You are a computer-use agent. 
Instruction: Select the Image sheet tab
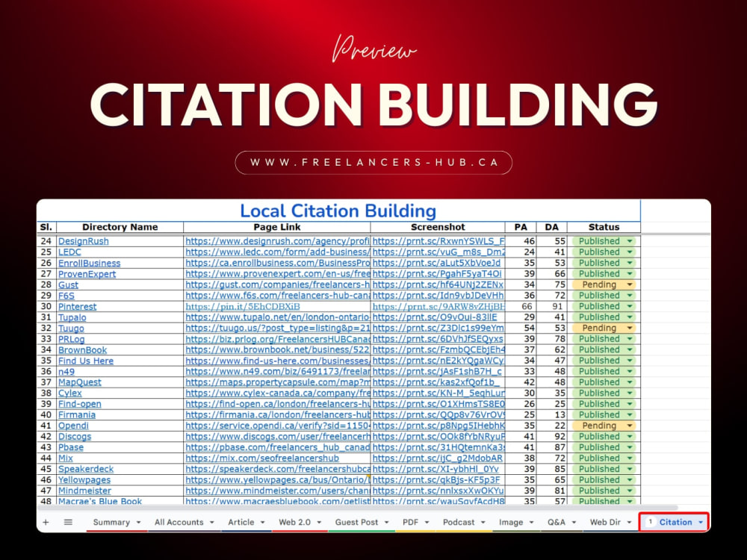coord(511,523)
